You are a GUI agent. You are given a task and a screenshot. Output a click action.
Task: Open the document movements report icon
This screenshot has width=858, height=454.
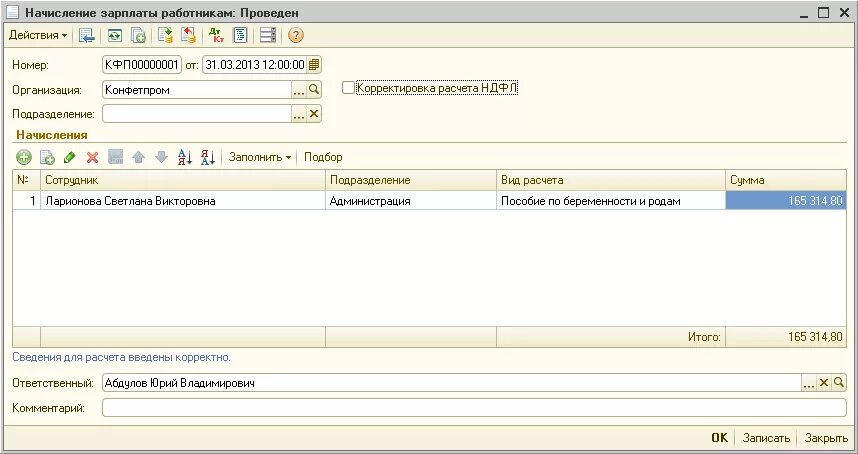240,36
